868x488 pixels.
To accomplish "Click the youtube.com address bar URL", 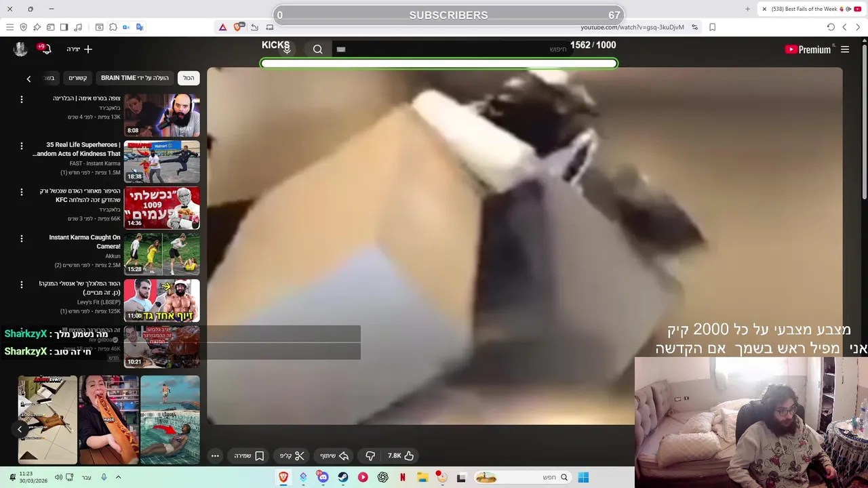I will pos(632,27).
